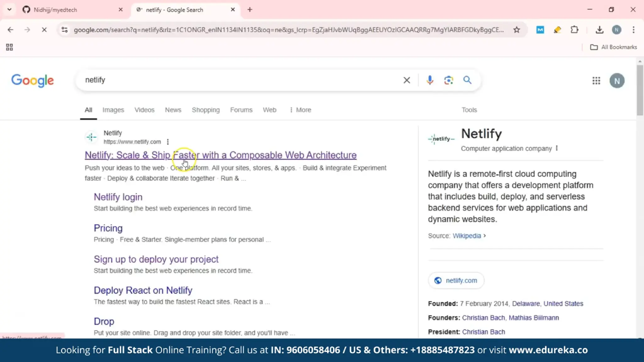
Task: Close the netlify Google Search tab
Action: 233,10
